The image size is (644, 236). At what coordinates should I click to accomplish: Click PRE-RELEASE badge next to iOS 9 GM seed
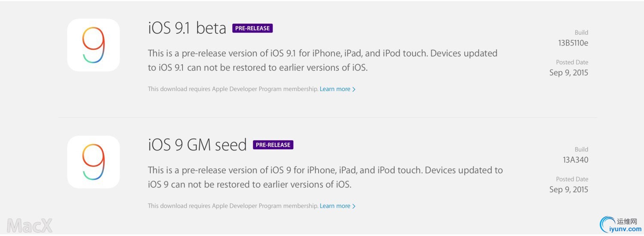(x=273, y=145)
